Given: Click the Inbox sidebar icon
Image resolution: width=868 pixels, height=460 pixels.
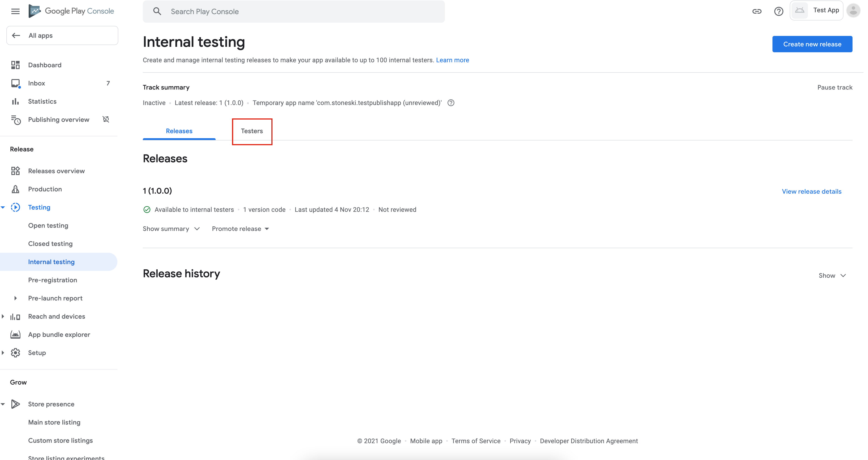Looking at the screenshot, I should (15, 83).
